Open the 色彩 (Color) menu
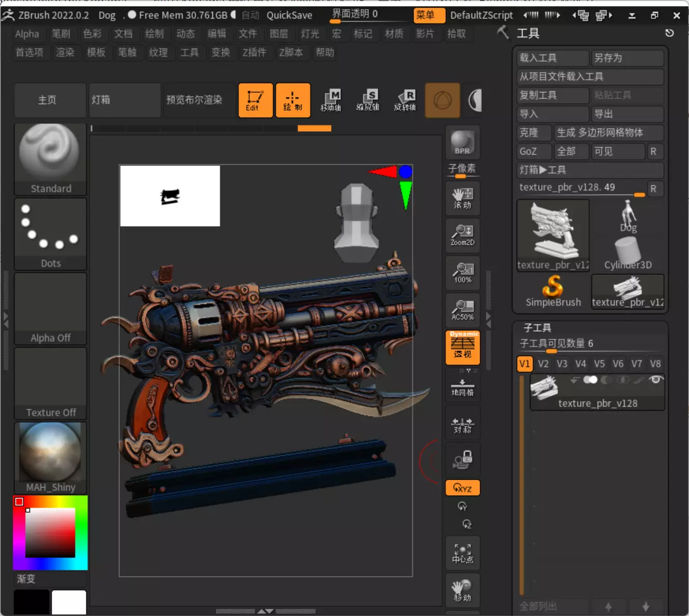Screen dimensions: 689x616 click(92, 34)
